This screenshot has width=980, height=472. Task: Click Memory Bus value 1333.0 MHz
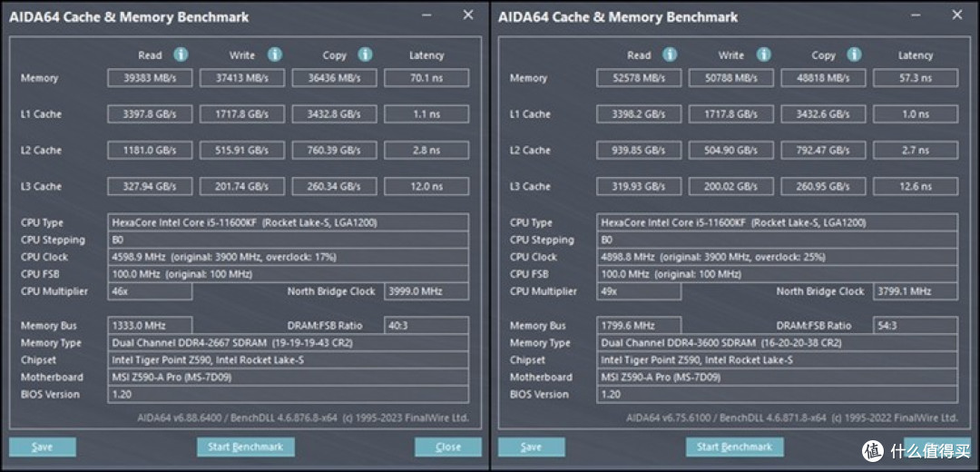(x=150, y=326)
